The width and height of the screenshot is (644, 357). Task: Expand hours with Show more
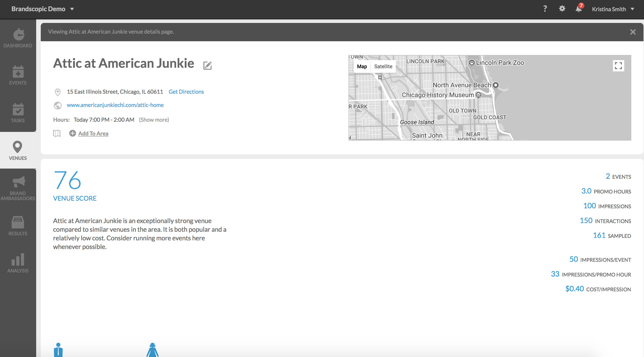[154, 120]
